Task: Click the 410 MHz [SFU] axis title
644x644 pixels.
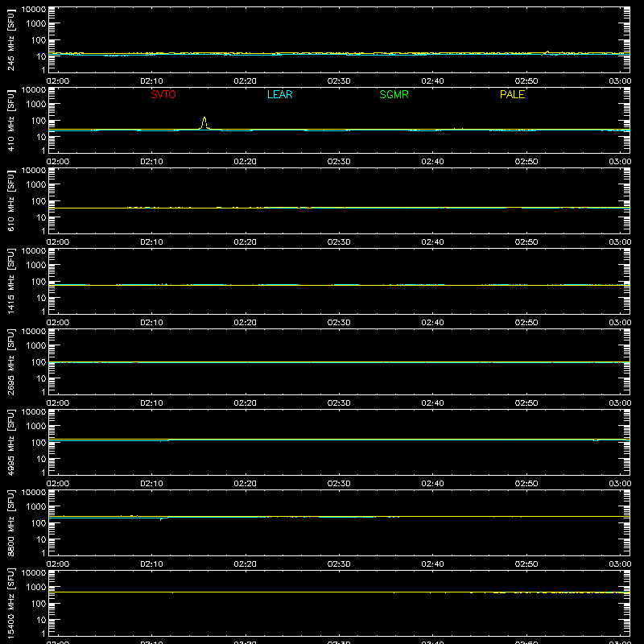Action: pyautogui.click(x=10, y=120)
